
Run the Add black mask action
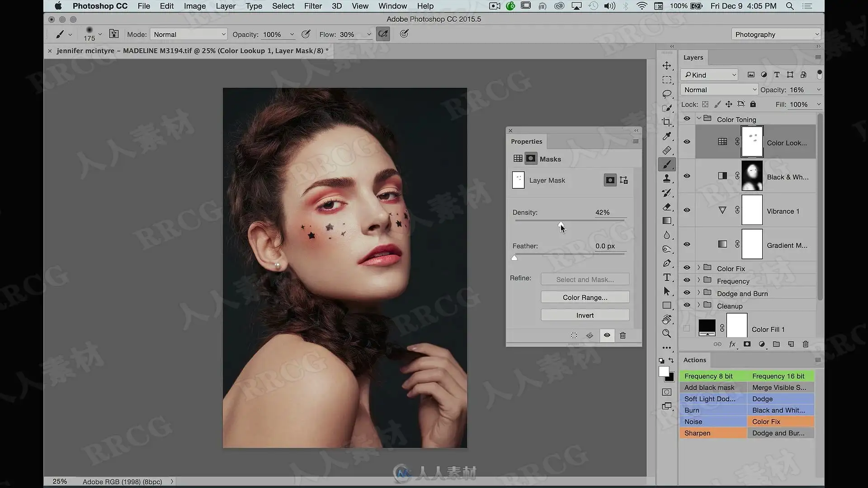coord(713,387)
